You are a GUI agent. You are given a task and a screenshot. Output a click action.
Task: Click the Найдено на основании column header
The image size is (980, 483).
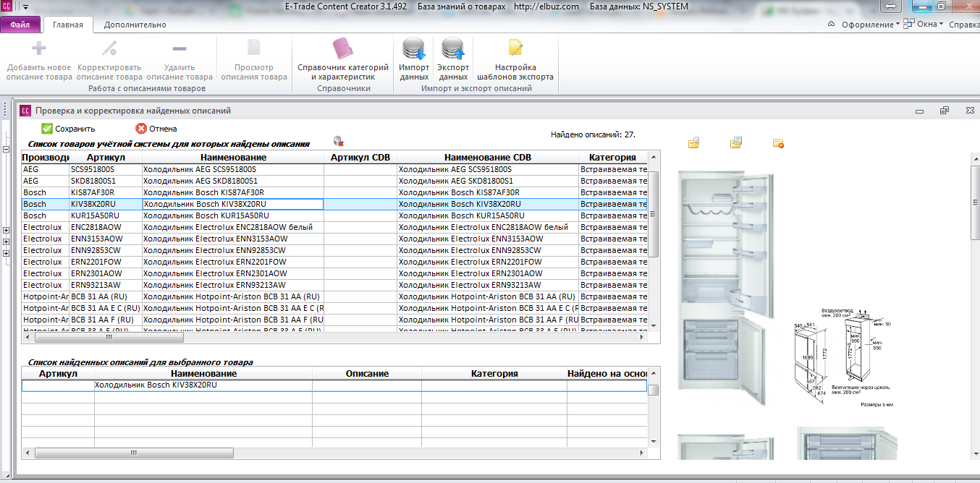tap(607, 373)
